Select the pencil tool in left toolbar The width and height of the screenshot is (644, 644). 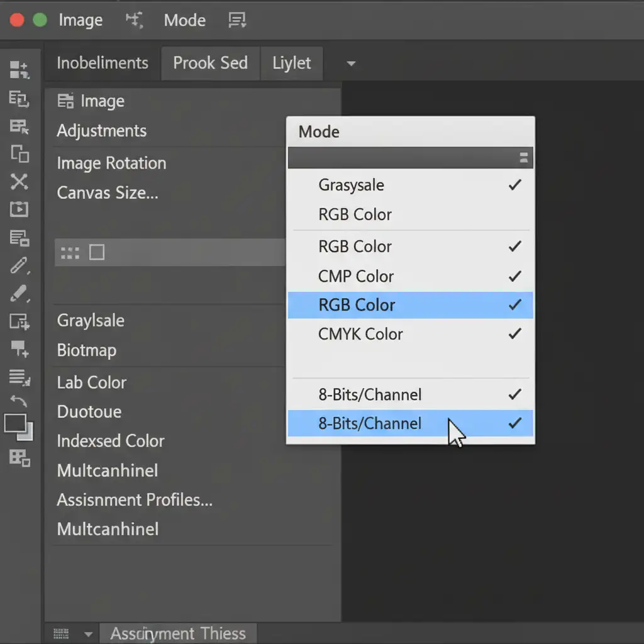(x=19, y=266)
